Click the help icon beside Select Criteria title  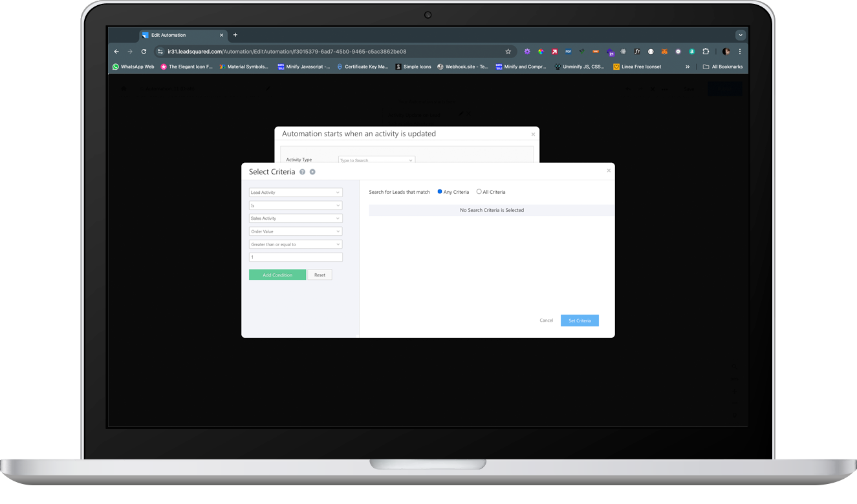point(302,172)
